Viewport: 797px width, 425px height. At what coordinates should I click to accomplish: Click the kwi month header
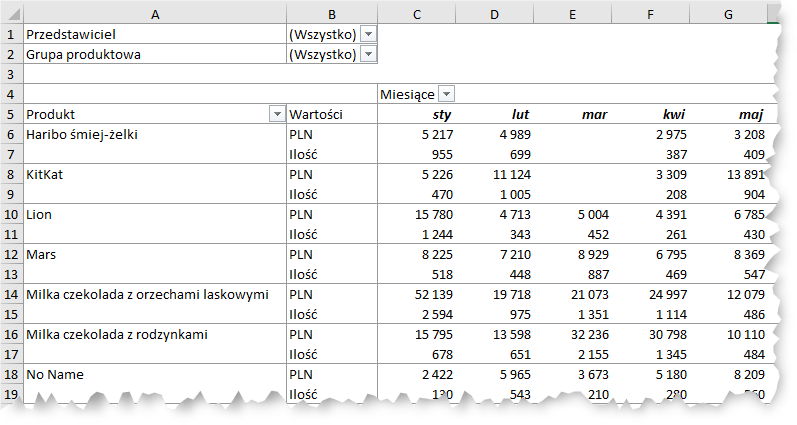coord(650,114)
